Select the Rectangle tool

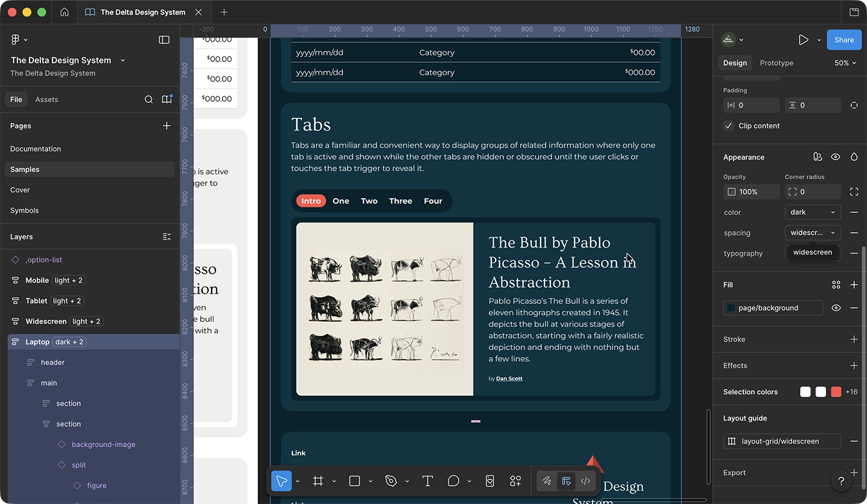pos(354,480)
